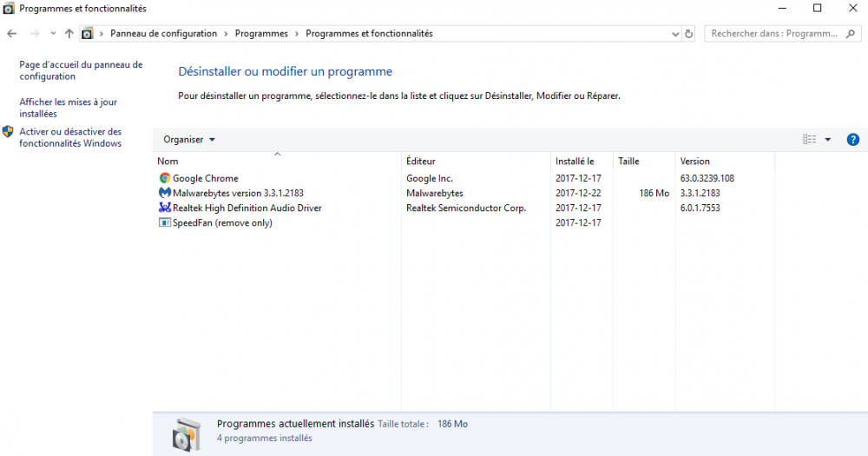Click version 63.0.3239.108 cell

point(707,178)
